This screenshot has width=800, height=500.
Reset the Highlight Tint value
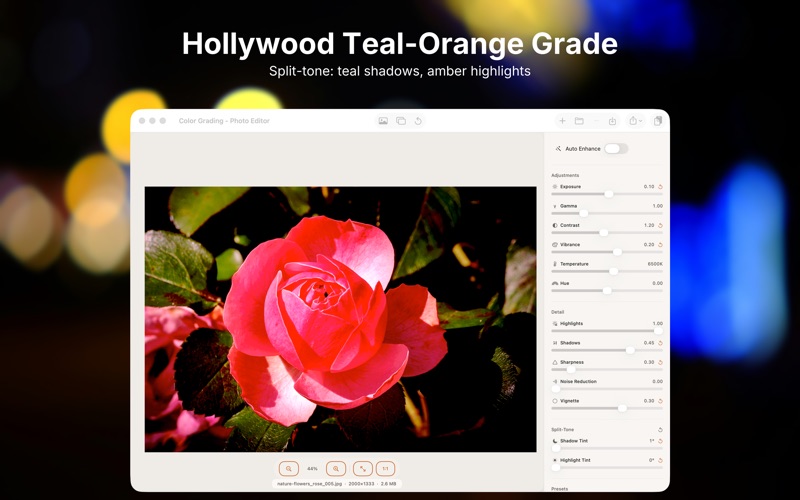[x=660, y=460]
